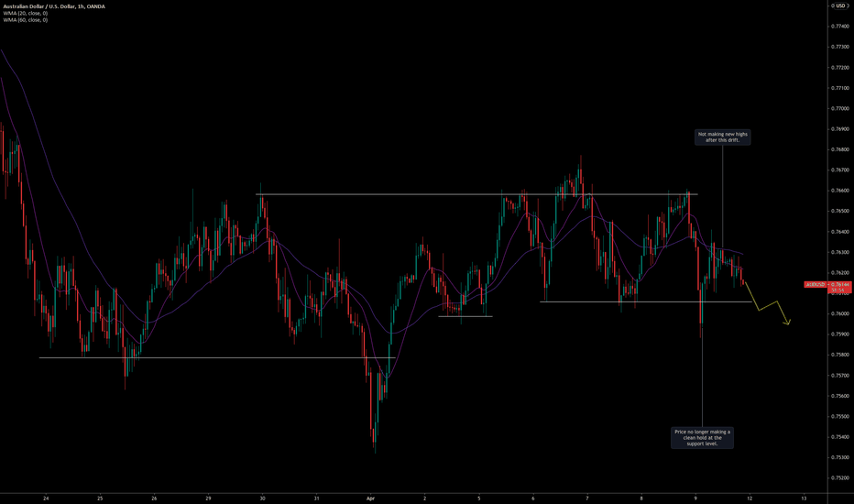
Task: Select the long support line near 0.75800
Action: point(217,357)
